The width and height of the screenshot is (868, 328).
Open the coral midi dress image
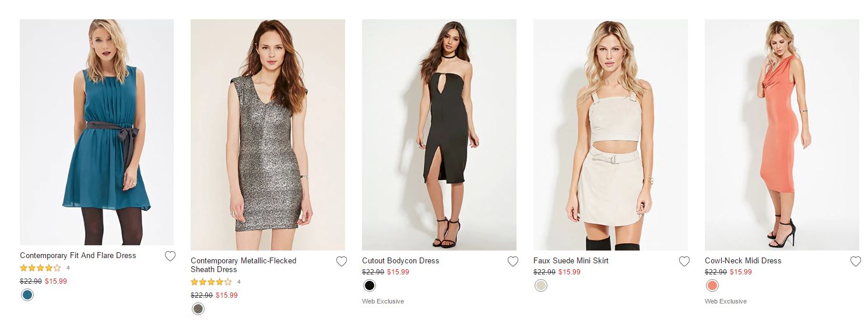782,135
